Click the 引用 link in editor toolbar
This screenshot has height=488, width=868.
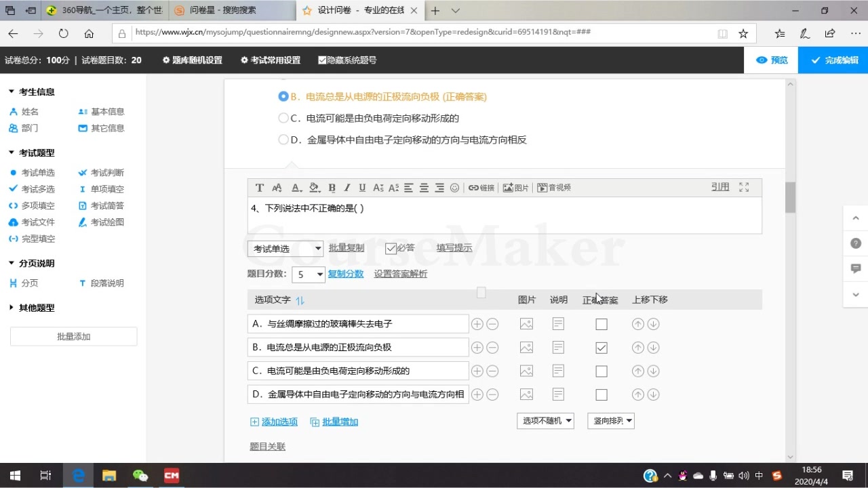tap(720, 187)
